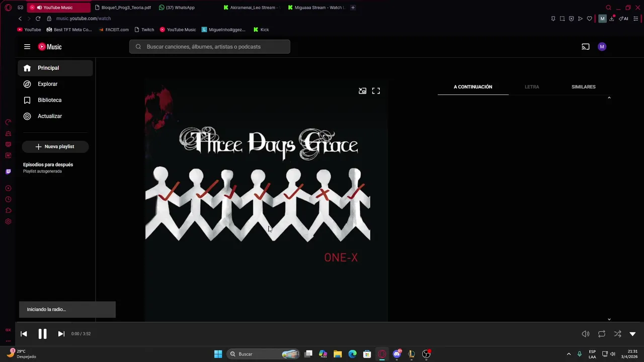Switch to the SIMILARES tab
This screenshot has width=644, height=362.
pyautogui.click(x=584, y=87)
